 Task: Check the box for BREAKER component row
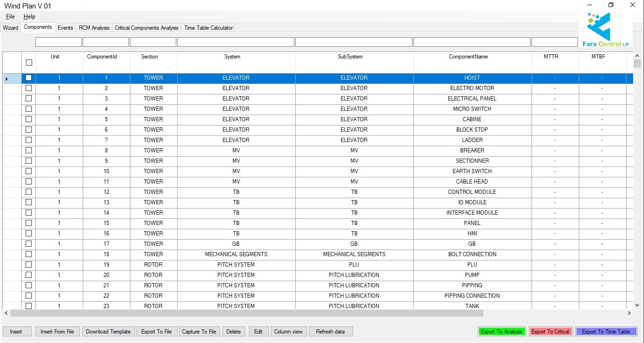click(29, 151)
